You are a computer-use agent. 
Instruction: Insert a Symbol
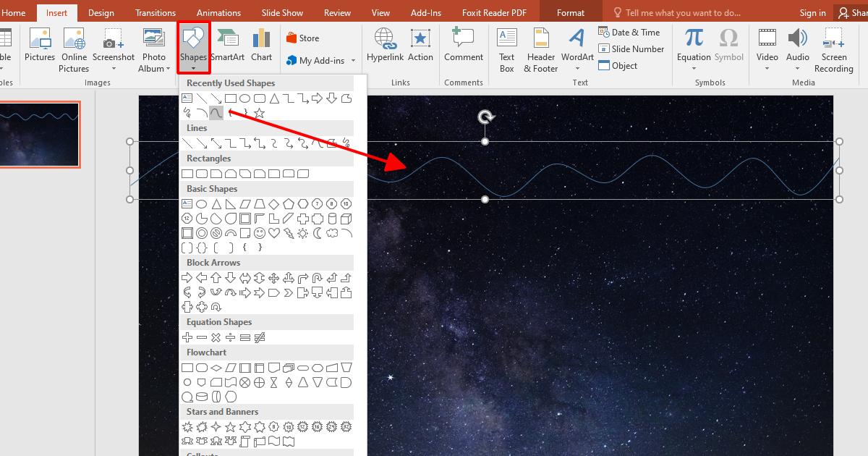click(728, 43)
